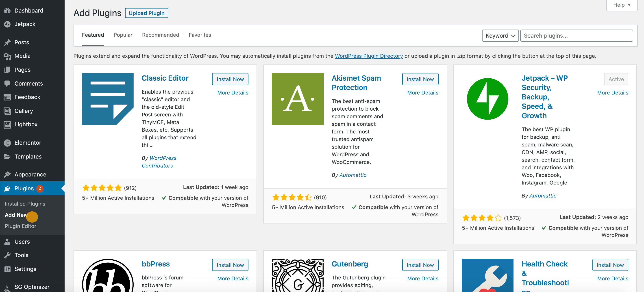Open More Details for Gutenberg

pyautogui.click(x=422, y=279)
